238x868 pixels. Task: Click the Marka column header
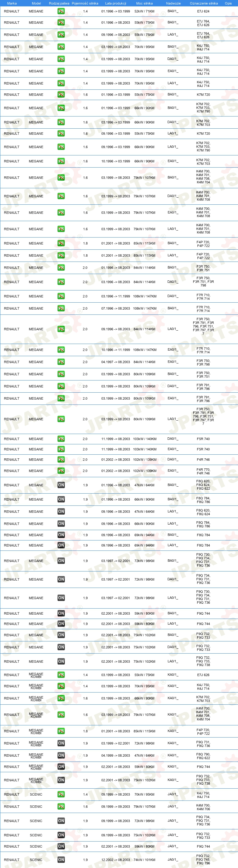pos(12,3)
